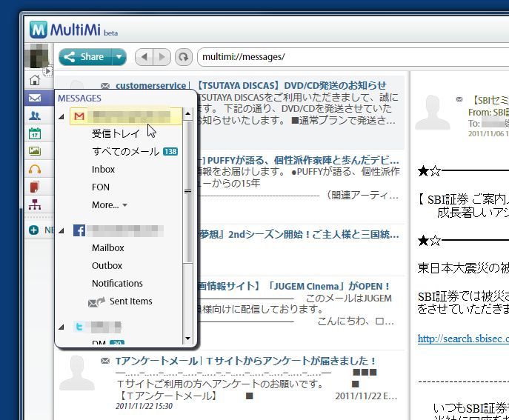Viewport: 509px width, 420px height.
Task: Open the Facebook Mailbox
Action: click(x=107, y=247)
